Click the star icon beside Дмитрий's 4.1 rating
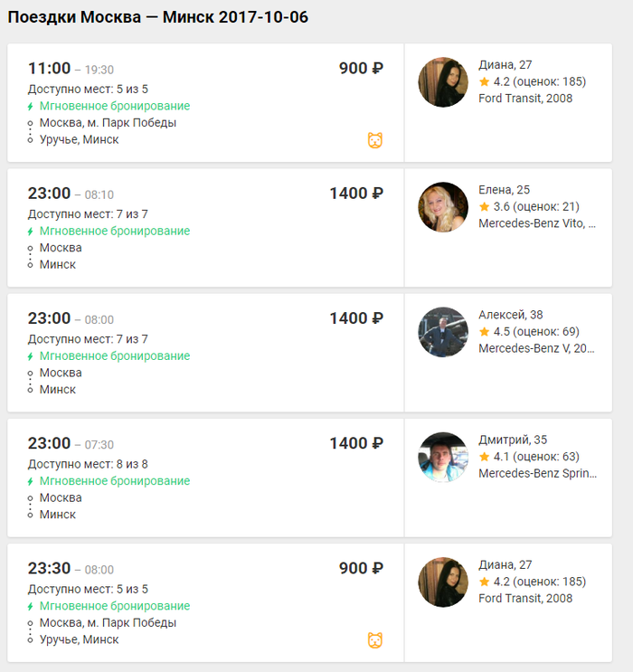The height and width of the screenshot is (672, 633). tap(484, 457)
